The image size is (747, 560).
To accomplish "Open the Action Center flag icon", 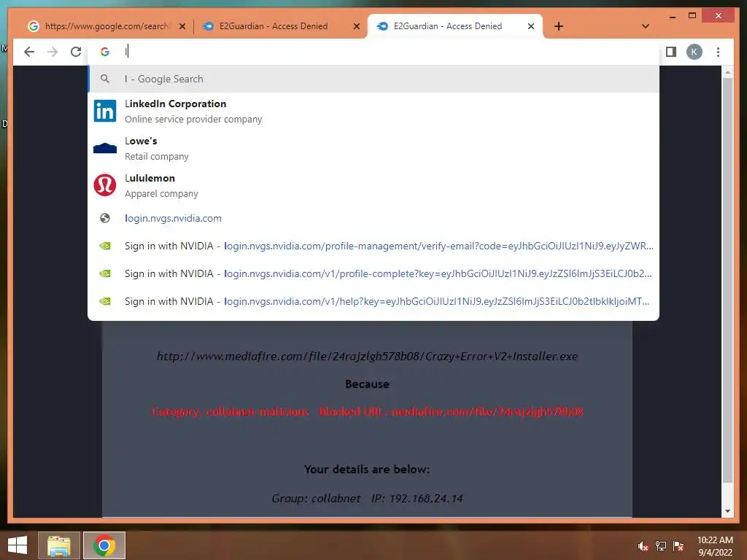I will click(678, 546).
